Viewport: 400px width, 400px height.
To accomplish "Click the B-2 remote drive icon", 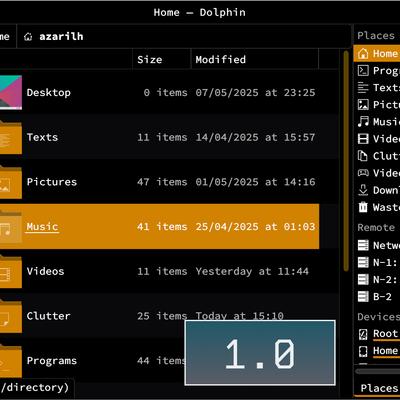I will coord(363,296).
